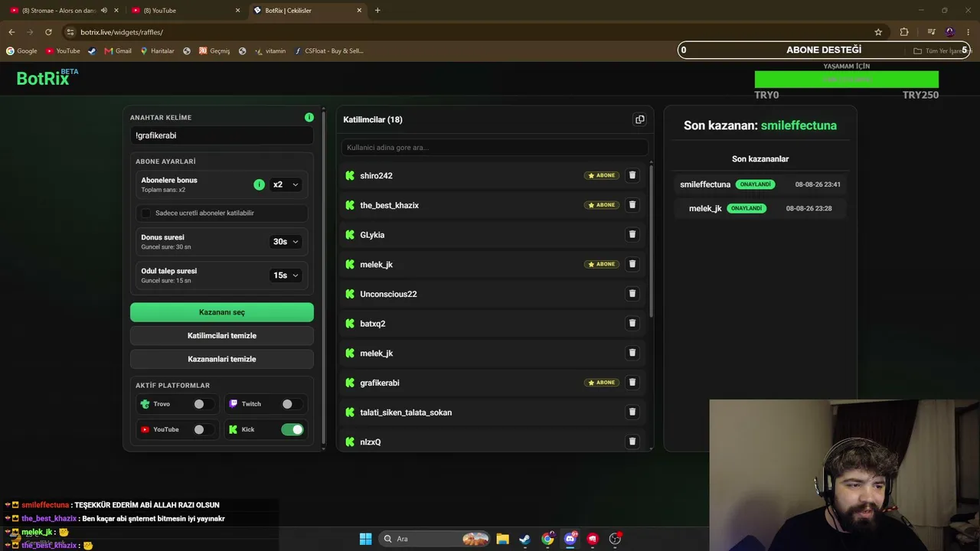Remove grafikerabi using the trash icon
Viewport: 980px width, 551px height.
pos(632,383)
